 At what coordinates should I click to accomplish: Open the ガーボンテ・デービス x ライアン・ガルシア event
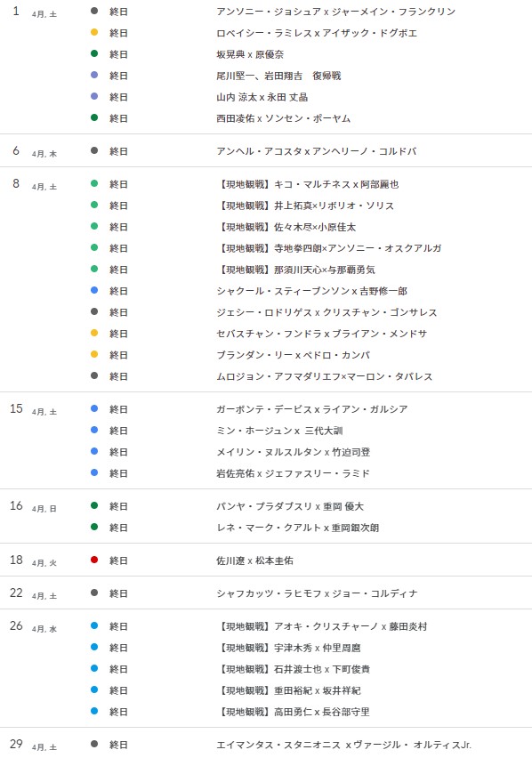pos(312,409)
